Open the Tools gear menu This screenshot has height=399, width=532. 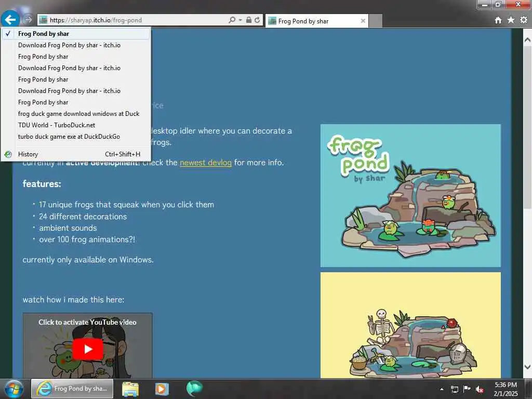coord(524,20)
